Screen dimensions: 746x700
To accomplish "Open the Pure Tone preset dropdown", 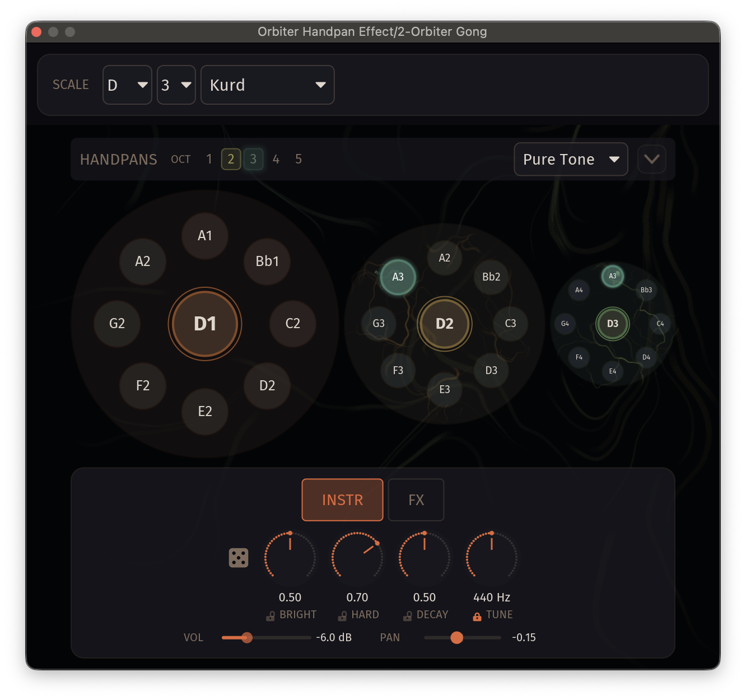I will click(571, 160).
